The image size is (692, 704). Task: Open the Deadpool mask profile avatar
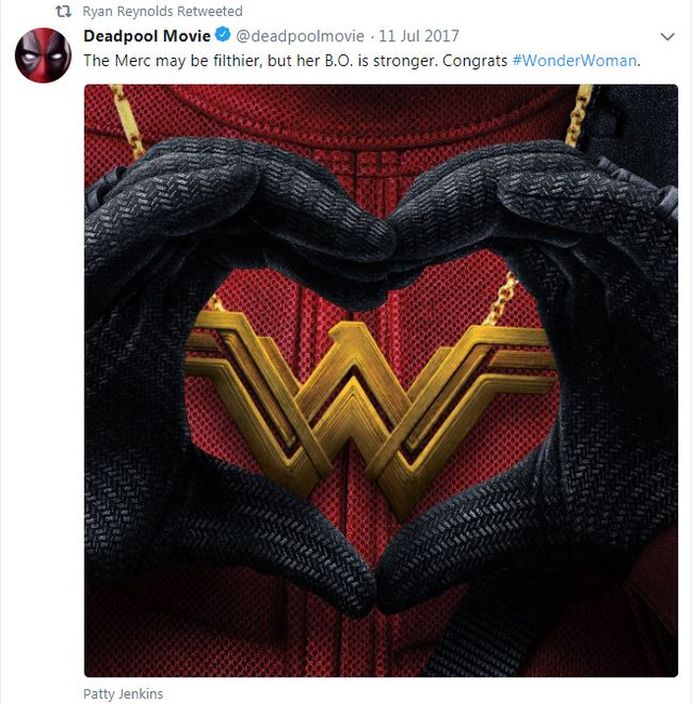[43, 55]
